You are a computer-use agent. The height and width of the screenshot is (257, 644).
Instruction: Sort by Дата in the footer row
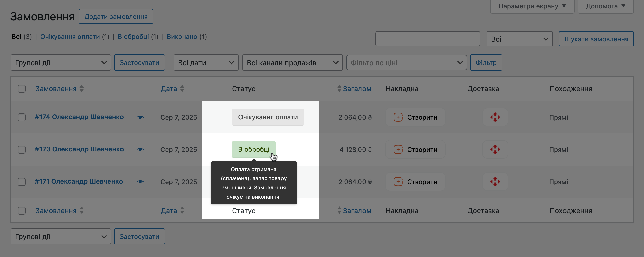173,211
